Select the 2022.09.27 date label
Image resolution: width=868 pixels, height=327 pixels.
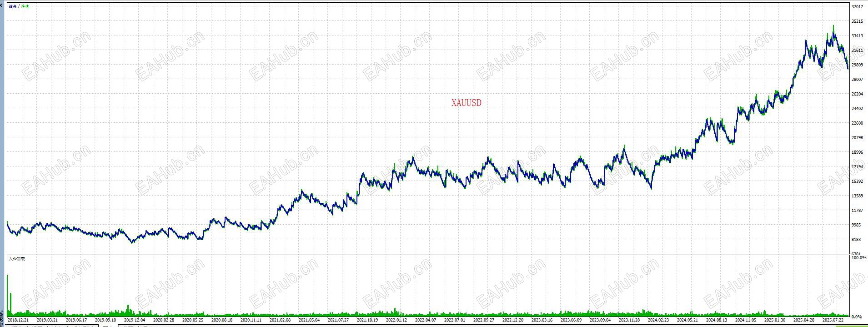coord(484,320)
